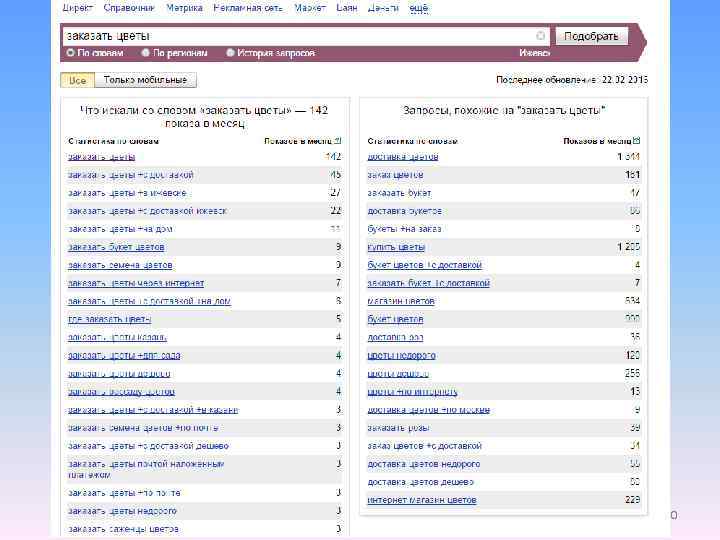Open the 'доставка цветов +по москве' link
The height and width of the screenshot is (540, 720).
[x=428, y=410]
